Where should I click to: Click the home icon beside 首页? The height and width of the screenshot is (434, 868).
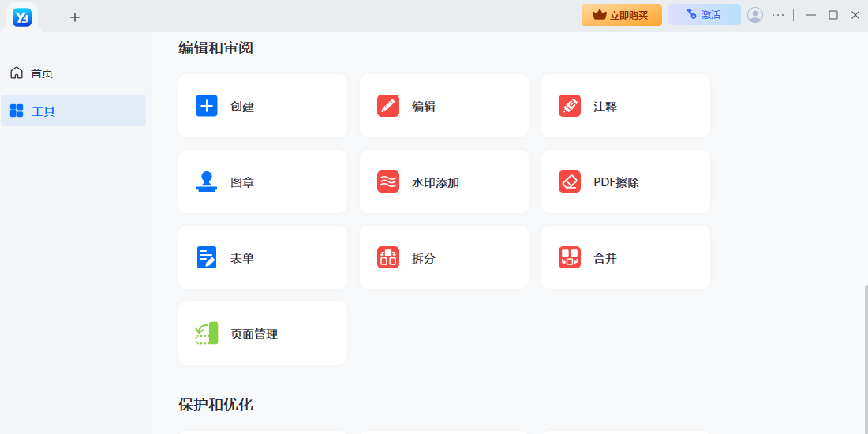[x=17, y=73]
